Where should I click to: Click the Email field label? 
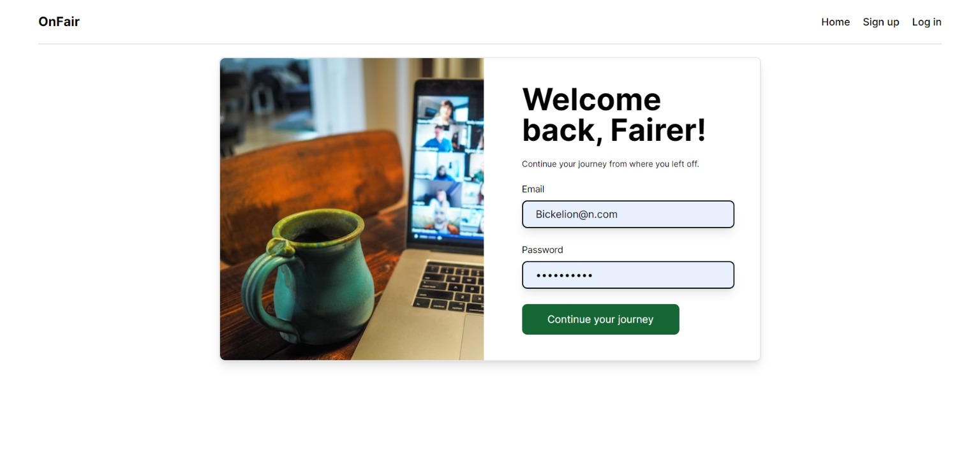[533, 189]
